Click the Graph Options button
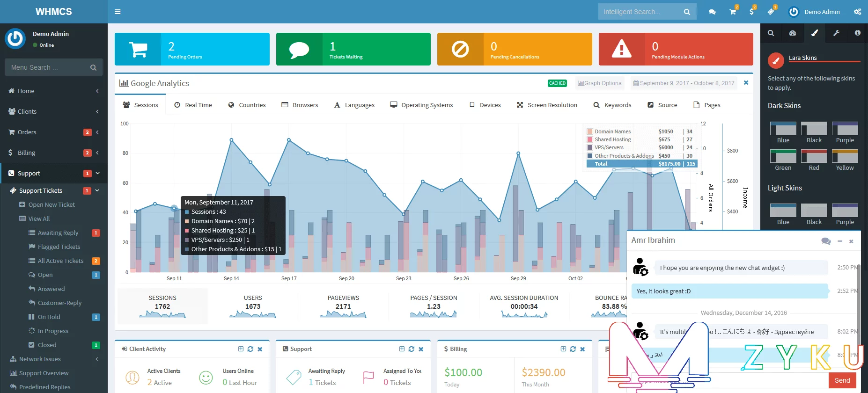This screenshot has height=393, width=868. pos(600,83)
